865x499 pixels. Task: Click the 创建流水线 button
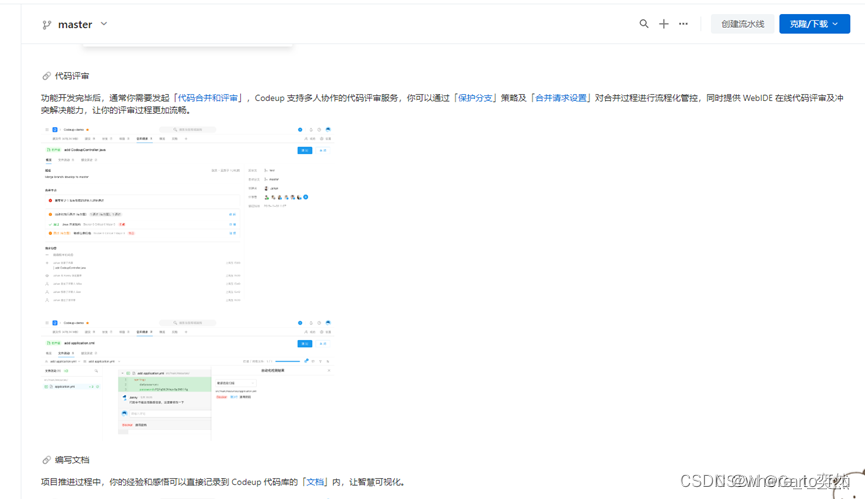point(743,24)
